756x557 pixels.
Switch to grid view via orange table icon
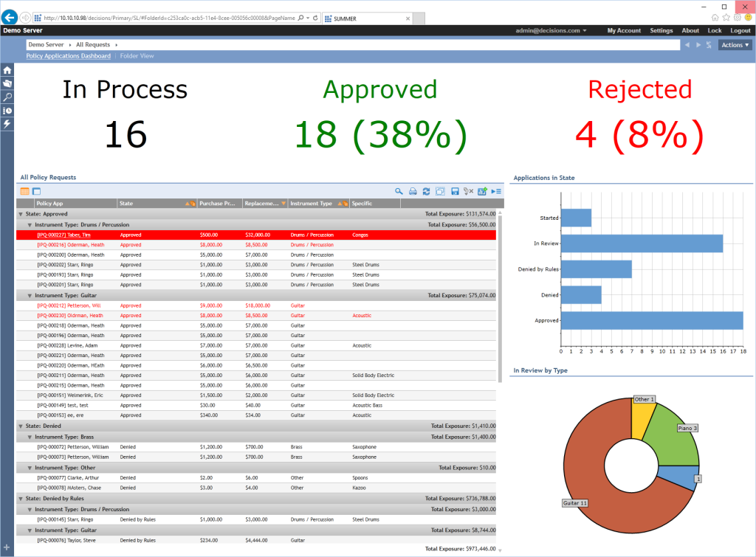[x=25, y=191]
